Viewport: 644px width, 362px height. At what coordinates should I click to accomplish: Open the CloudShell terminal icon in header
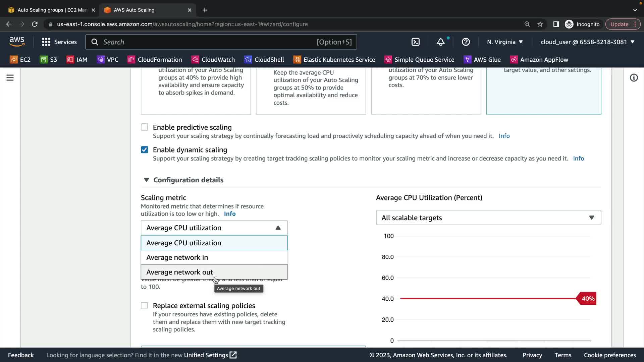[x=415, y=42]
